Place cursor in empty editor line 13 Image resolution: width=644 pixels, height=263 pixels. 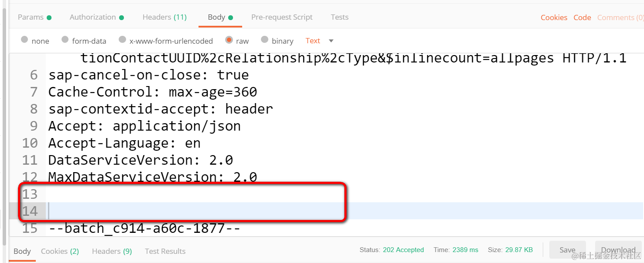click(345, 194)
